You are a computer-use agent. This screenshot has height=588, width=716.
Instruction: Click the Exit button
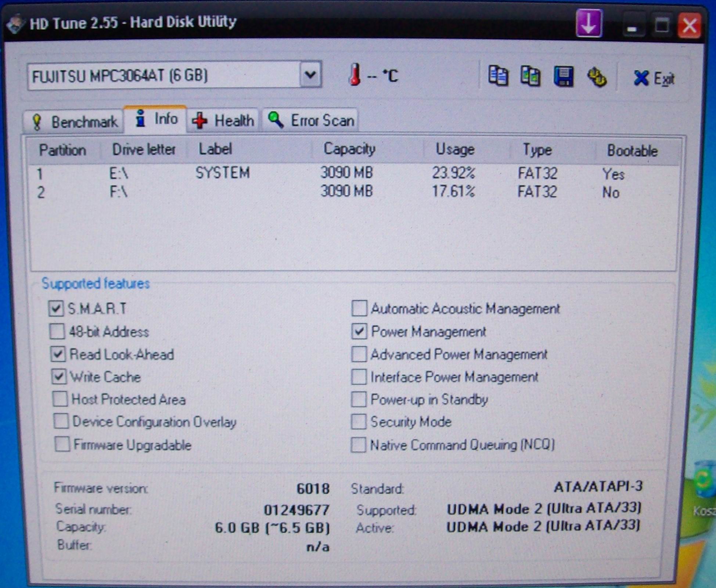click(654, 78)
